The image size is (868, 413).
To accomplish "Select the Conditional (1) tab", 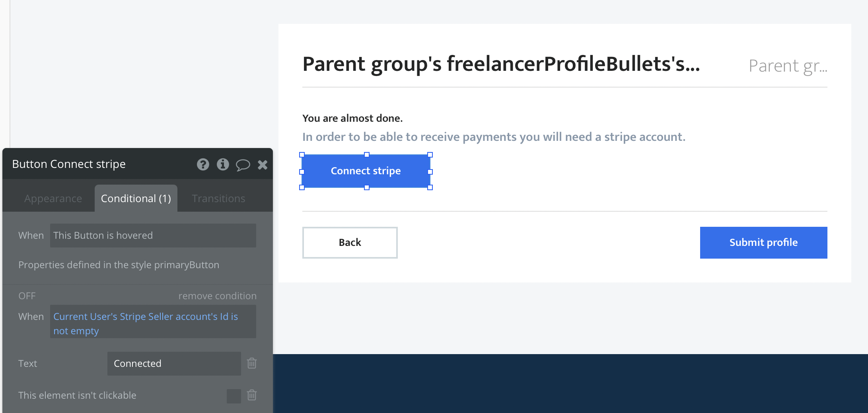I will pyautogui.click(x=136, y=199).
